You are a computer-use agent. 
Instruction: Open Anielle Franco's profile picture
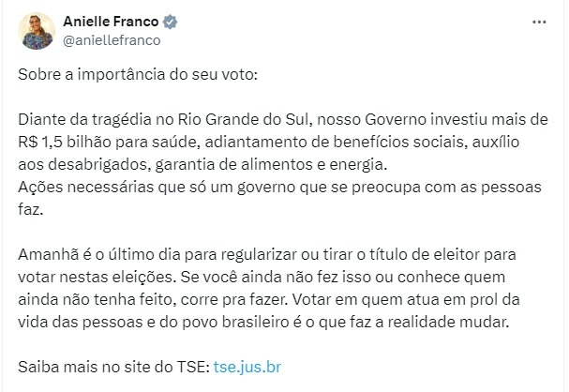[37, 31]
